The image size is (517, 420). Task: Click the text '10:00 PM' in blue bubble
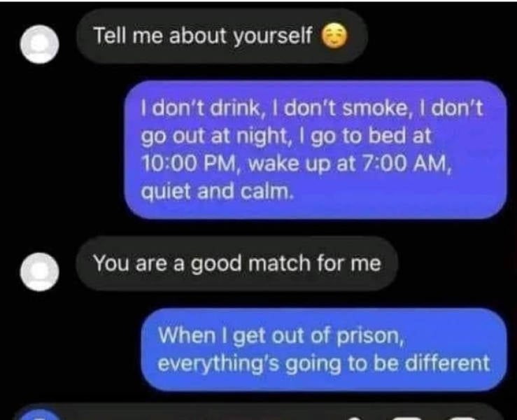point(189,163)
